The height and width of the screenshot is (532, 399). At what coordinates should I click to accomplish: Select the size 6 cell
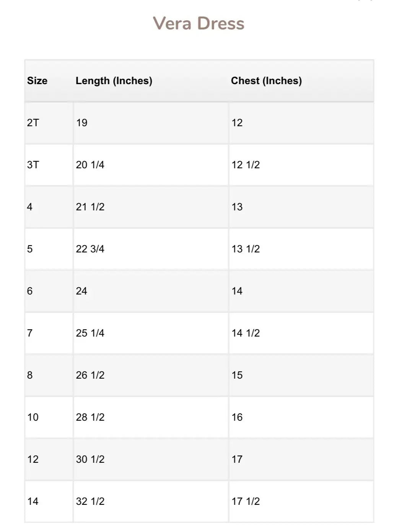tap(30, 291)
